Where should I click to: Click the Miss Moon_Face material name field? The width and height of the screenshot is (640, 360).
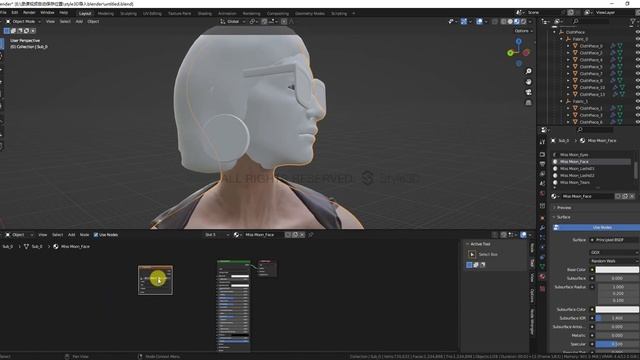pyautogui.click(x=587, y=196)
